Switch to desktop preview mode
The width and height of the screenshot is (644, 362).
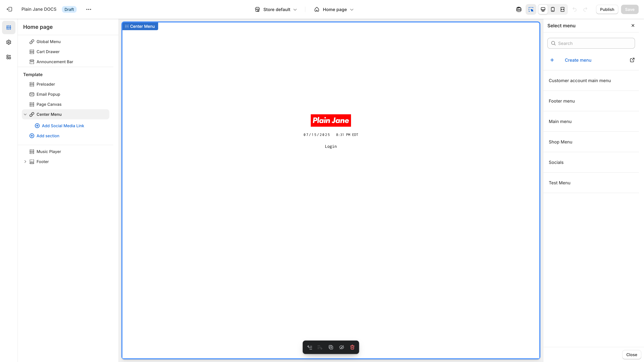point(543,9)
